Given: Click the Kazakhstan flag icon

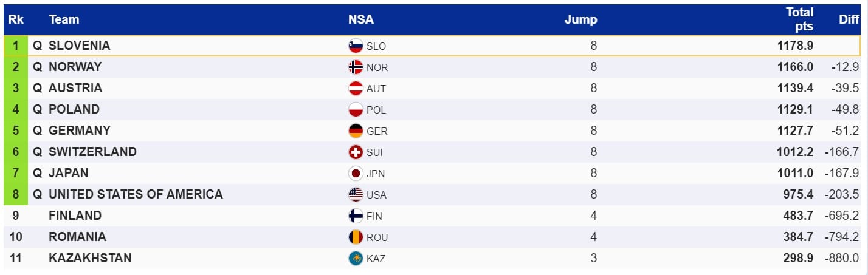Looking at the screenshot, I should [x=356, y=259].
